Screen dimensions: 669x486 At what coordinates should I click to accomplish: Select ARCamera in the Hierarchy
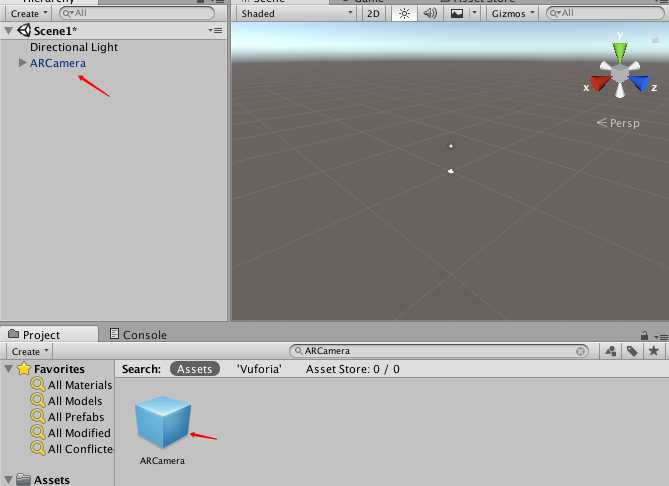tap(58, 63)
